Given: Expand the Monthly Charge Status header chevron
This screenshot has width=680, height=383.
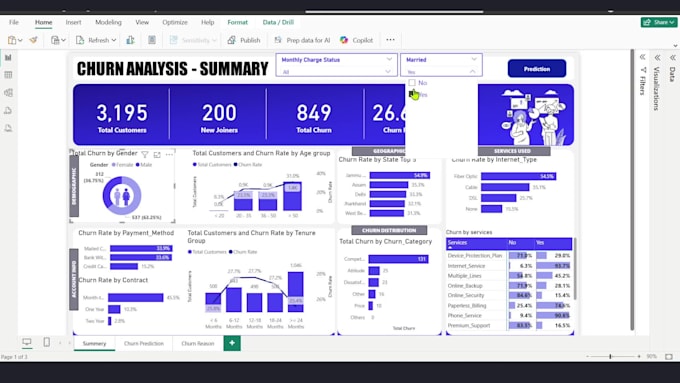Looking at the screenshot, I should point(389,59).
